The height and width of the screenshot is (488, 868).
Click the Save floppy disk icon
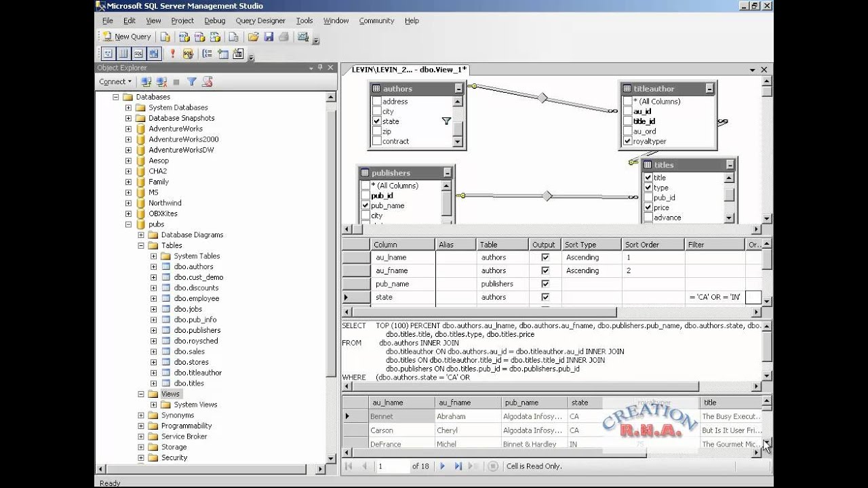pyautogui.click(x=269, y=37)
